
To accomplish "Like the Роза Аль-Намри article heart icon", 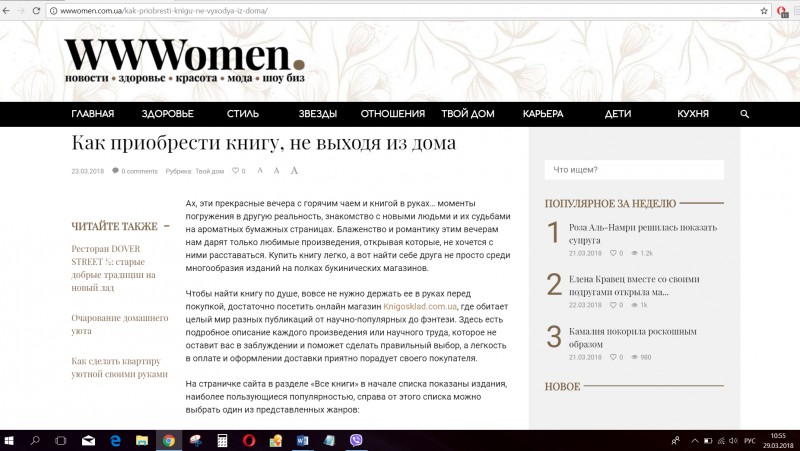I will 613,253.
